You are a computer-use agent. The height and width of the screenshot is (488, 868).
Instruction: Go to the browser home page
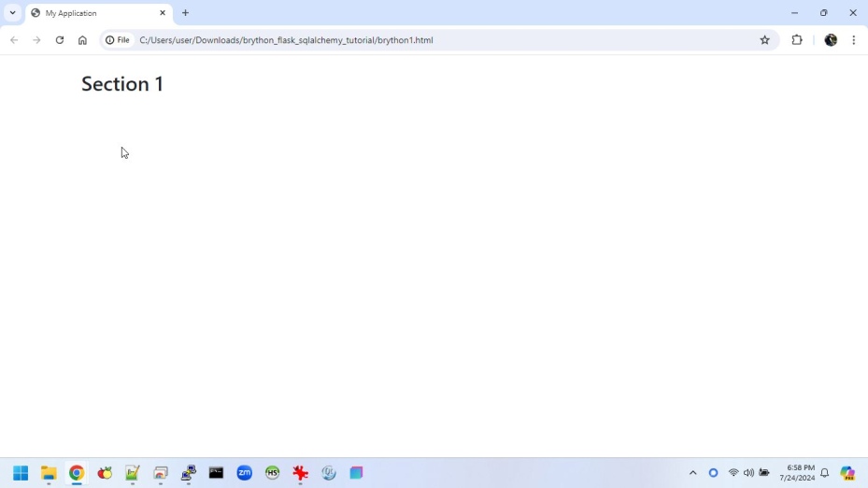[82, 40]
